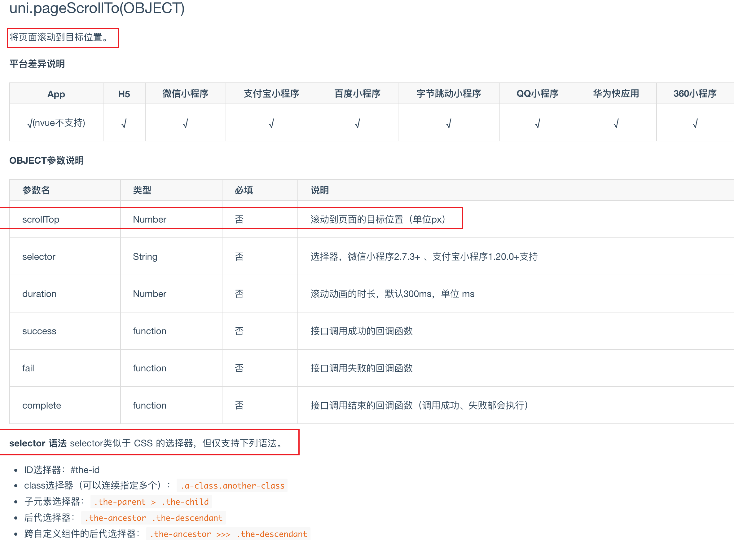Click the H5 column header

coord(124,94)
